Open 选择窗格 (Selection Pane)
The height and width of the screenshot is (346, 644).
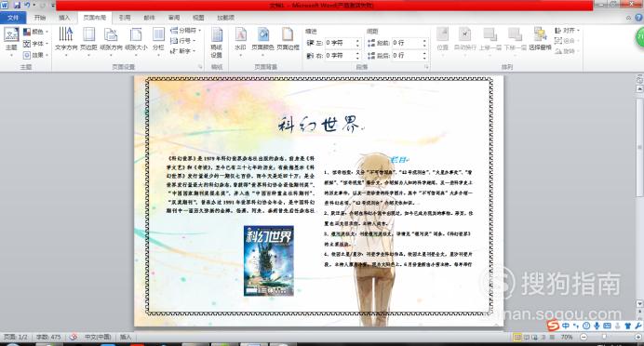point(540,39)
